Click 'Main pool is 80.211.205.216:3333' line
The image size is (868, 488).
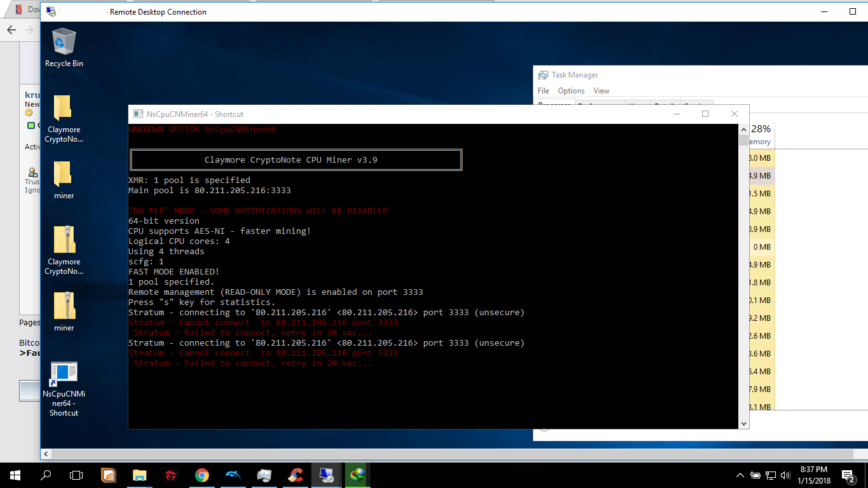(x=210, y=191)
